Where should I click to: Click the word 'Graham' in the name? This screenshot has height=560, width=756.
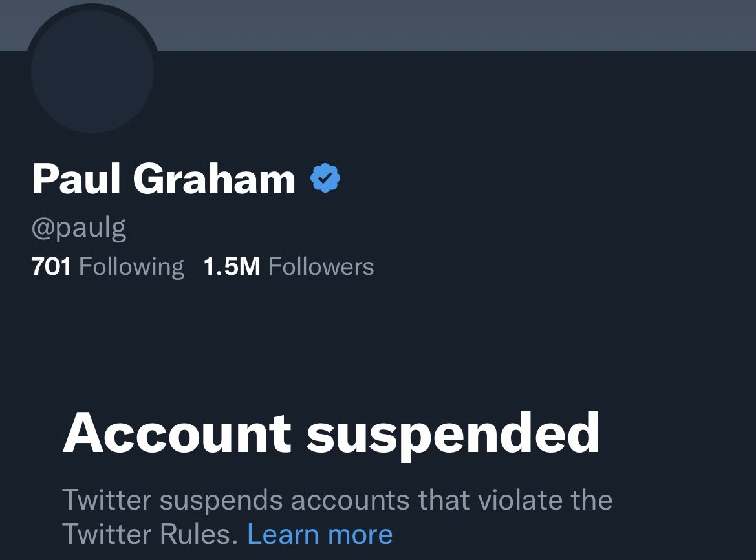(x=214, y=178)
